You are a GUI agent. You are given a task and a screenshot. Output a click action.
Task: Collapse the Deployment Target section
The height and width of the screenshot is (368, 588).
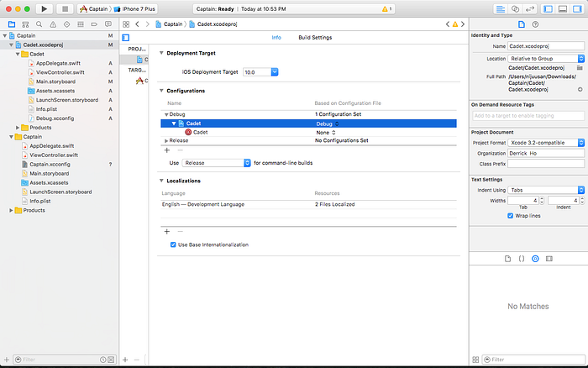161,53
